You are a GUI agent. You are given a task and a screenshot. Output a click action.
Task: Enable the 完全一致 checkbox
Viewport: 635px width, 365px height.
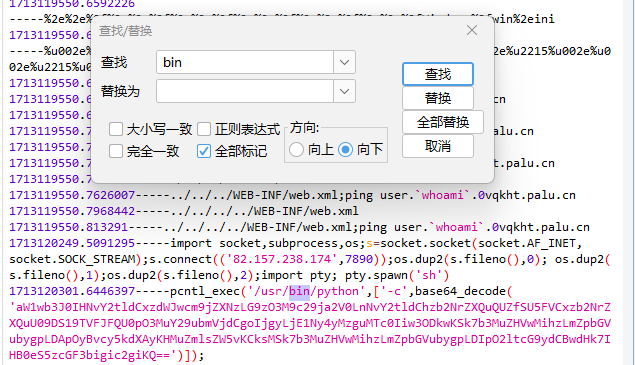116,151
